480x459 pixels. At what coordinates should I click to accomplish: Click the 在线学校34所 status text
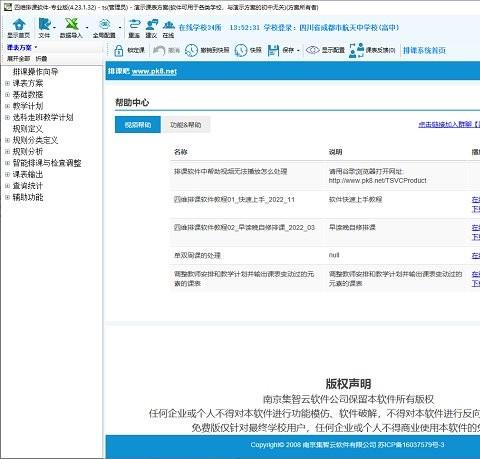coord(200,28)
